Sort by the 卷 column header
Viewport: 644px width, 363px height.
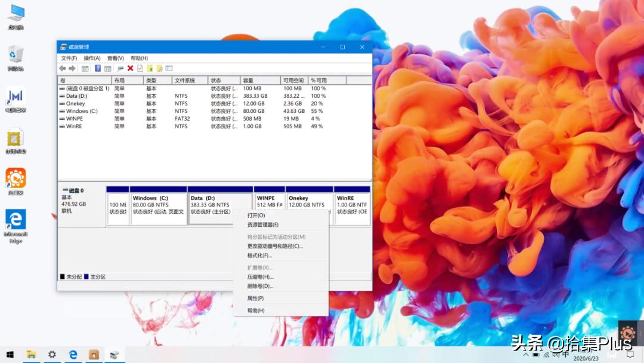(x=85, y=81)
